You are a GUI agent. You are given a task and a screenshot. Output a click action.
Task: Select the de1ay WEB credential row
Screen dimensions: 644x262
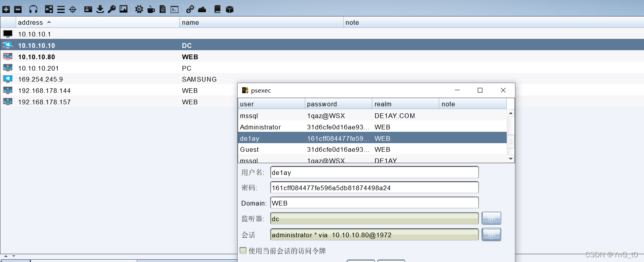point(372,138)
